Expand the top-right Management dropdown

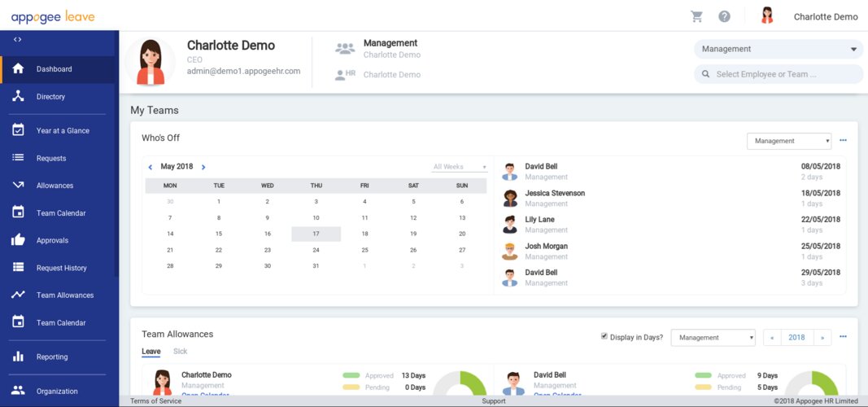tap(778, 49)
